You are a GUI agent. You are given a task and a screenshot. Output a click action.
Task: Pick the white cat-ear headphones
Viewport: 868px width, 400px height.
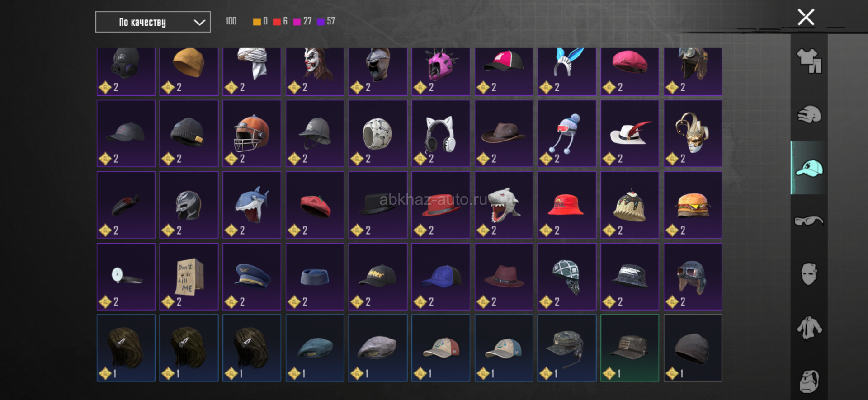441,133
